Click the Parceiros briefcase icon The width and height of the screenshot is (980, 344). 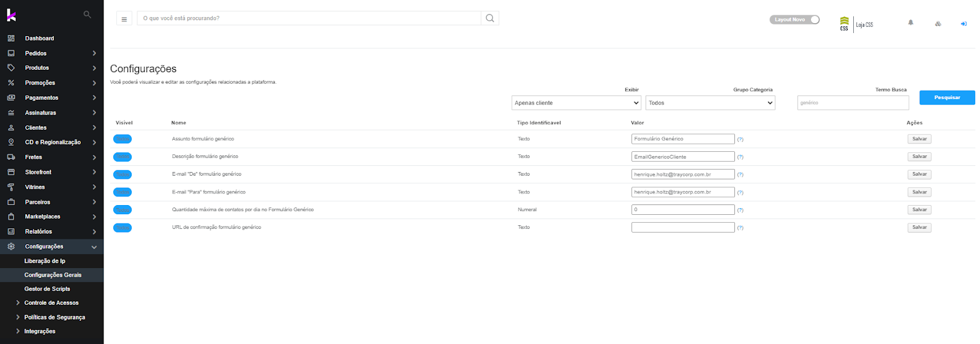pos(11,202)
